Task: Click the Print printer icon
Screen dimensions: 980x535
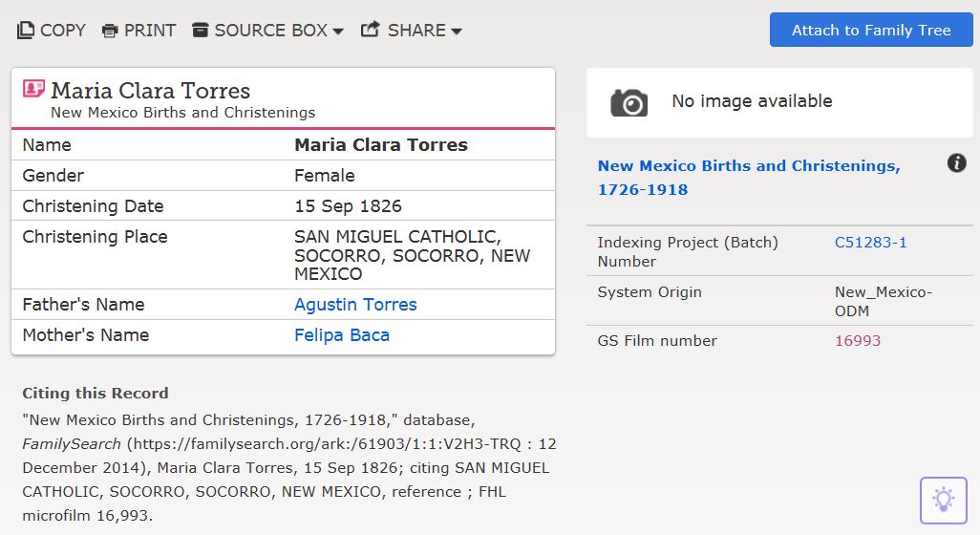Action: click(110, 31)
